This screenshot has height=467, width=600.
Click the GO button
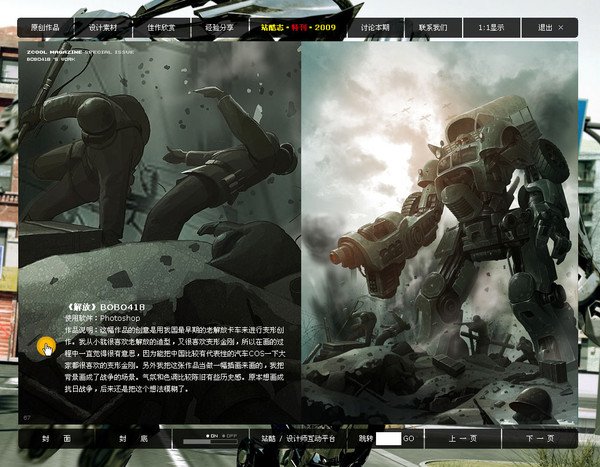coord(409,439)
